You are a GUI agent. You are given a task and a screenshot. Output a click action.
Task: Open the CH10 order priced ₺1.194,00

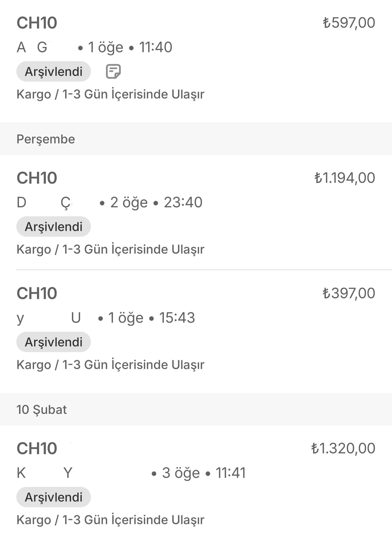click(x=37, y=178)
